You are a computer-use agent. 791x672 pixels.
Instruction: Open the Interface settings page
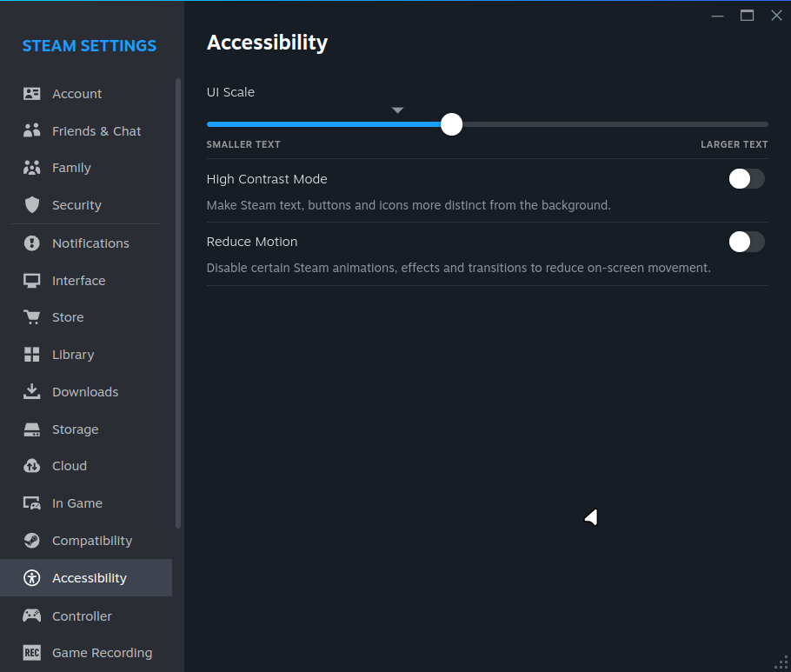click(78, 281)
